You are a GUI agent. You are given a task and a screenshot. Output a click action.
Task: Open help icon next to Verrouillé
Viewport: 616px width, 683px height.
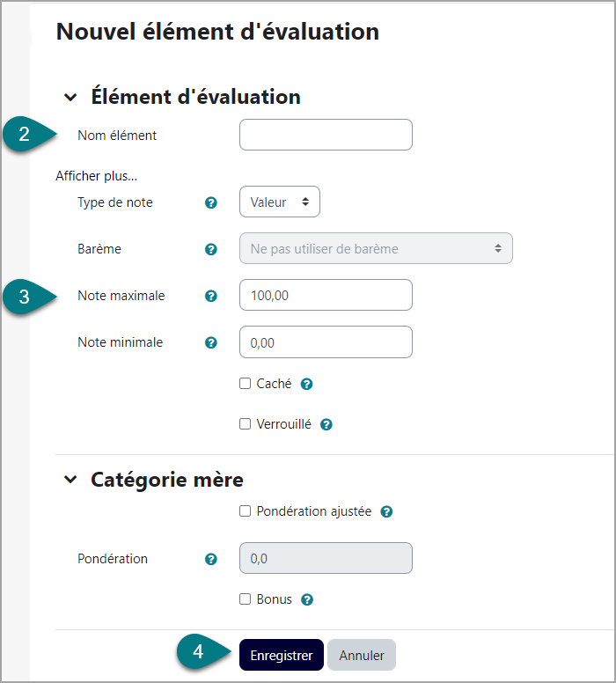pos(326,424)
